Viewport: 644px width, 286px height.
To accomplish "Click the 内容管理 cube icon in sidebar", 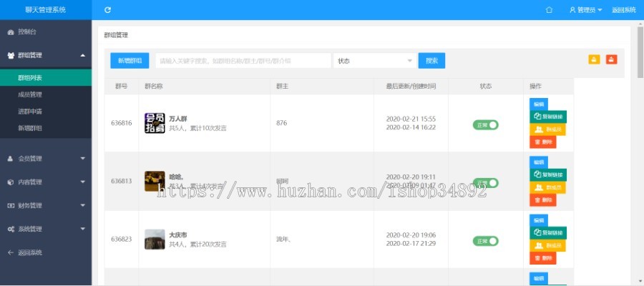I will coord(11,182).
